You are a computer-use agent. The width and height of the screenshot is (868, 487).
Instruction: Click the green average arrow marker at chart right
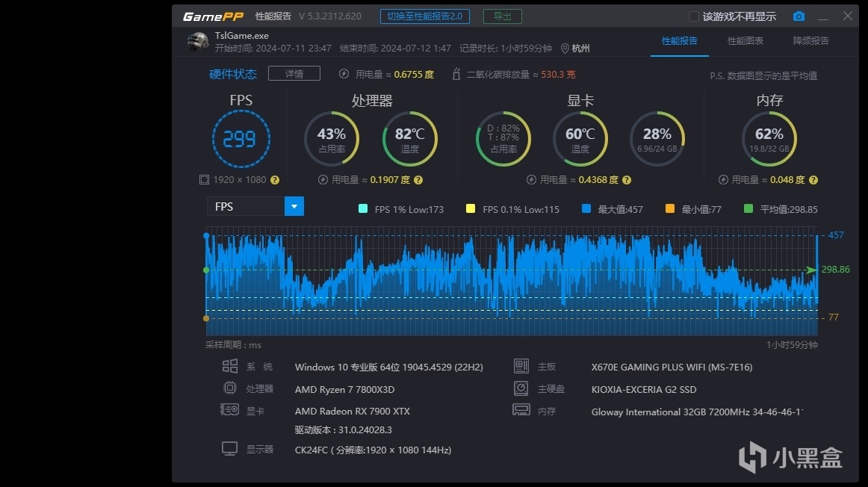point(811,270)
